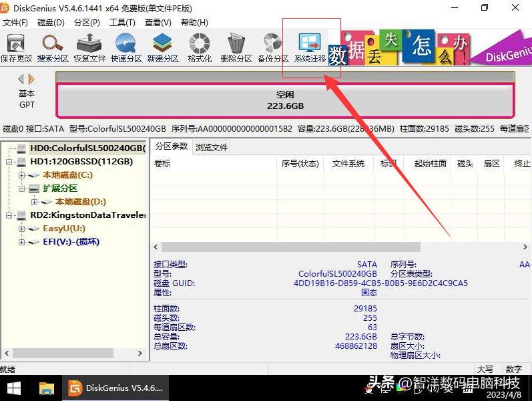This screenshot has width=532, height=401.
Task: Open Backup Partition (备份分区) tool
Action: click(273, 48)
